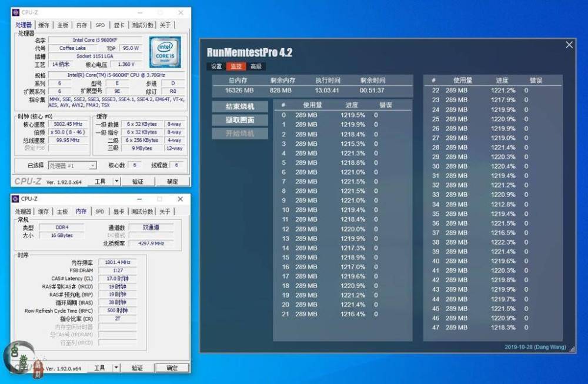This screenshot has height=384, width=588.
Task: Click the 北桥频率 value 4297.9 MHz
Action: tap(151, 243)
